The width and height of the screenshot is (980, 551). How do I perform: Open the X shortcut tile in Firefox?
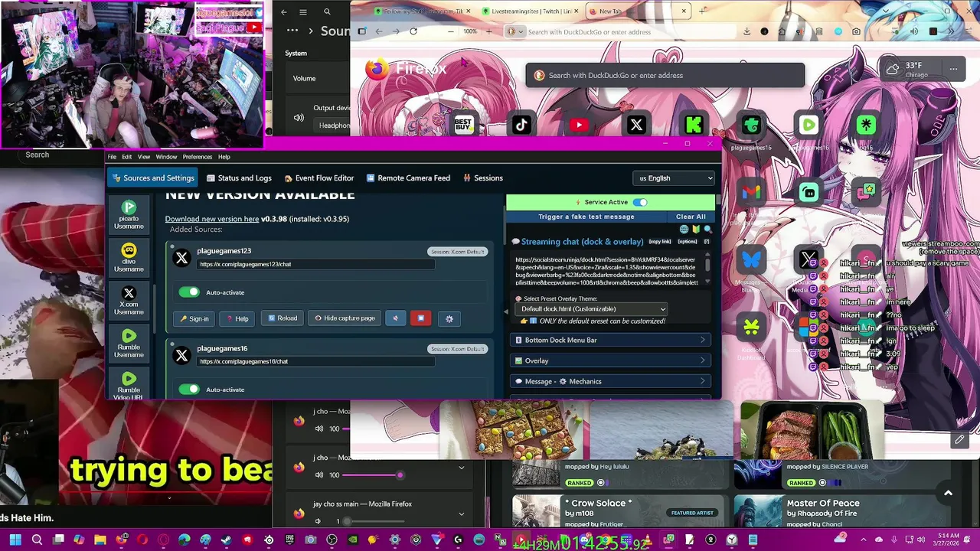coord(636,125)
